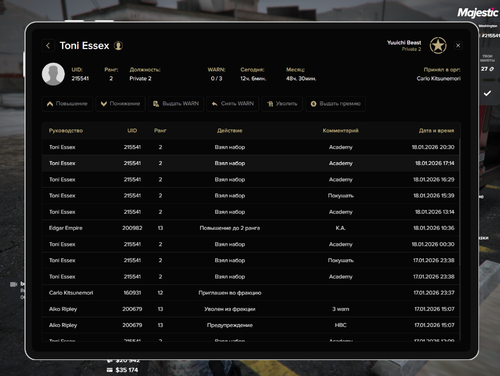Select the log row dated 18.01.2026 17:14
500x376 pixels.
coord(251,163)
